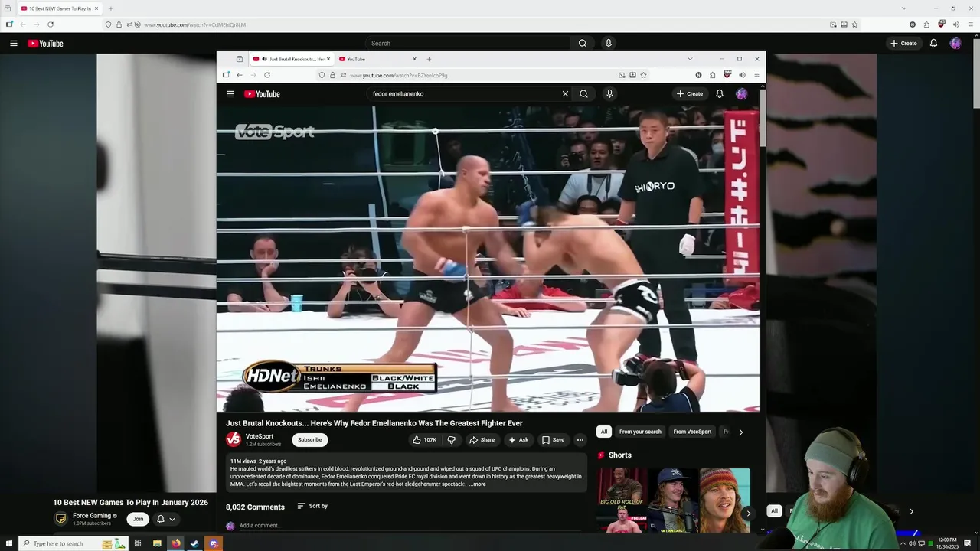
Task: Open the Force Gaming channel logo
Action: [x=60, y=519]
